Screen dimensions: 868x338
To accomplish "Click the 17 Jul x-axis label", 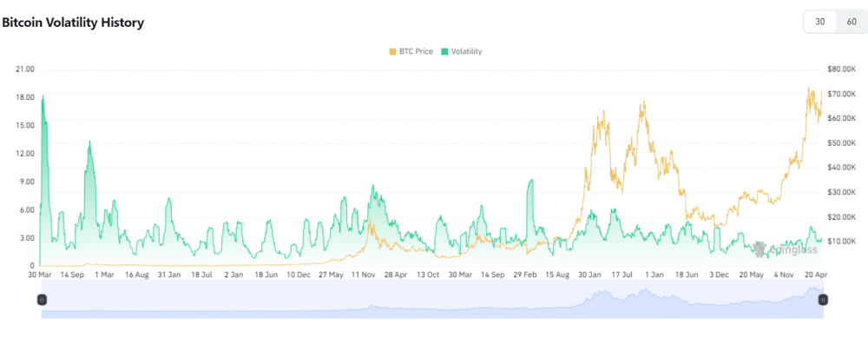I will pos(621,275).
